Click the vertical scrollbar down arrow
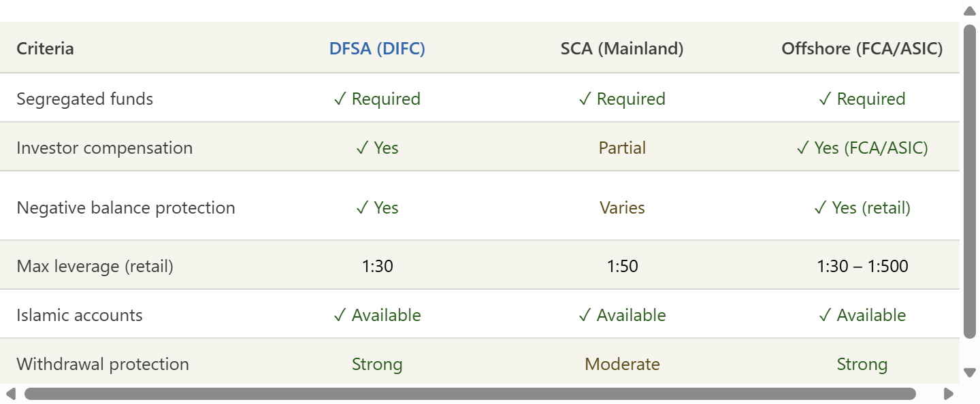Image resolution: width=980 pixels, height=404 pixels. (970, 372)
